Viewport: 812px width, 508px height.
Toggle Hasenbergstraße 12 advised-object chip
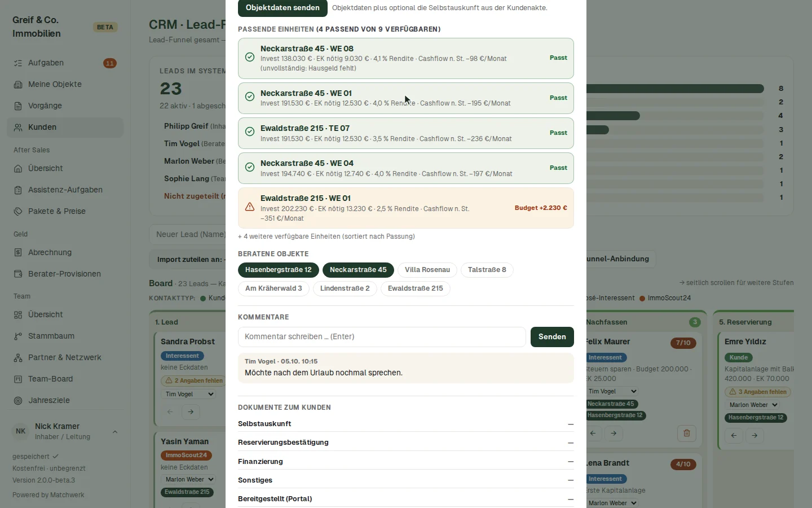coord(279,270)
